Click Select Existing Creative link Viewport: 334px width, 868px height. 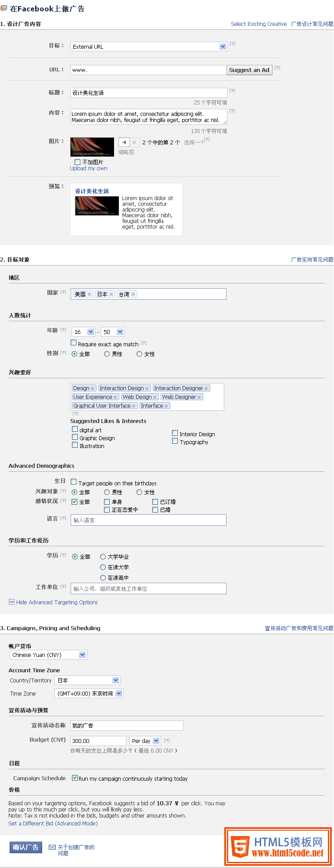tap(259, 24)
